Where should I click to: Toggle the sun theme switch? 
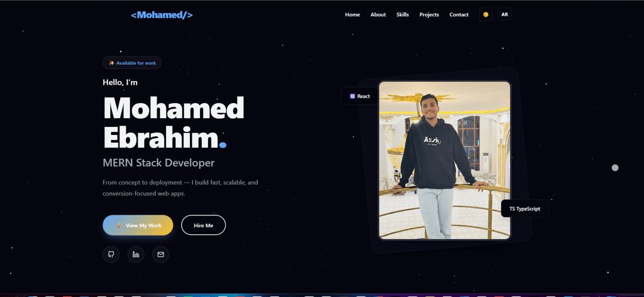(x=486, y=14)
